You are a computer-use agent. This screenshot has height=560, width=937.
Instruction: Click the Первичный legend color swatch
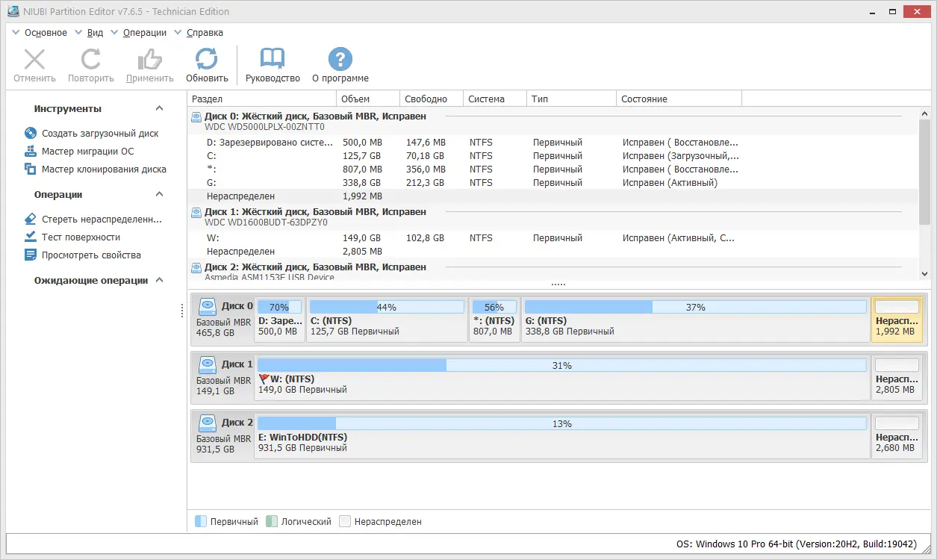(x=199, y=521)
